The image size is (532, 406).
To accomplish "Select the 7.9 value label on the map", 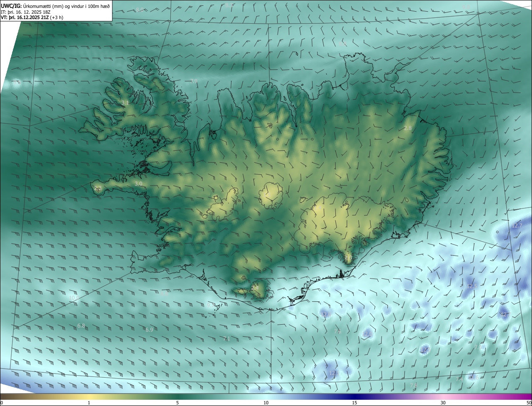I will 194,81.
